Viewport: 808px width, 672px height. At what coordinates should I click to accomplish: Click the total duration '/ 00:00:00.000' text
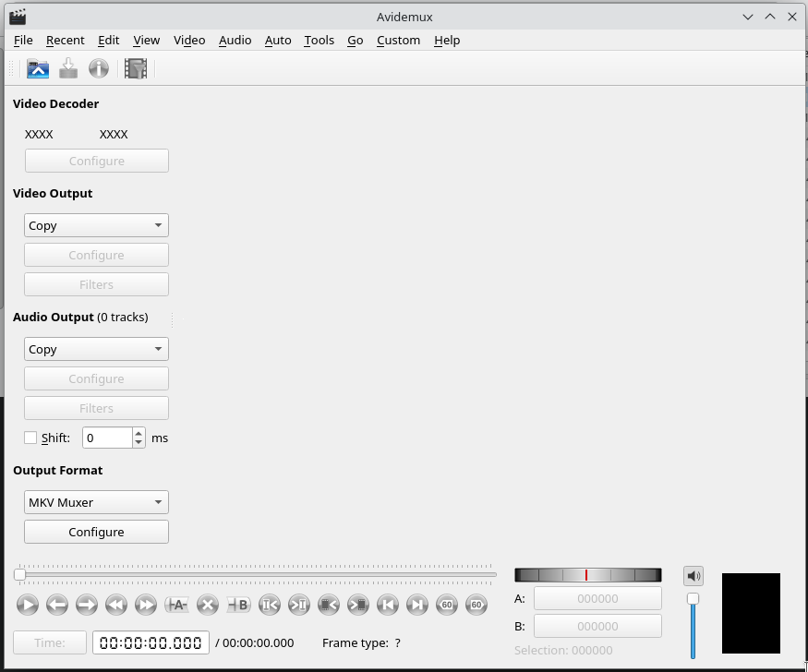[x=255, y=642]
